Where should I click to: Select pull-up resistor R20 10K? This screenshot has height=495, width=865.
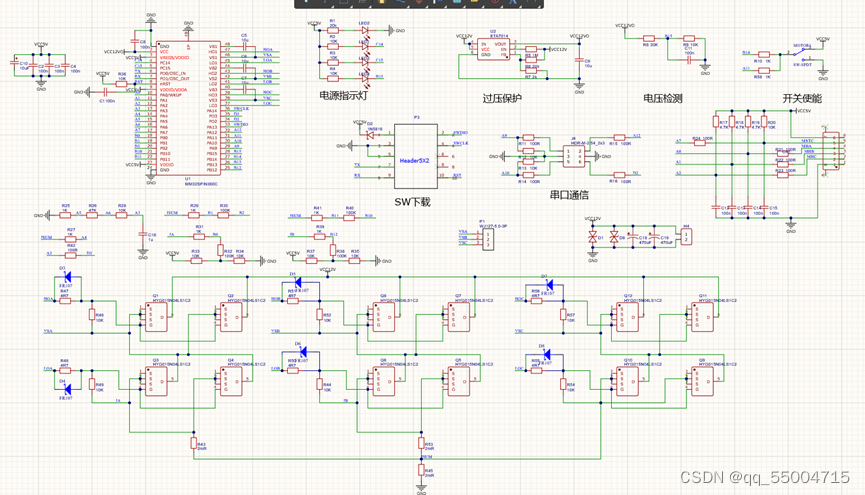coord(764,122)
